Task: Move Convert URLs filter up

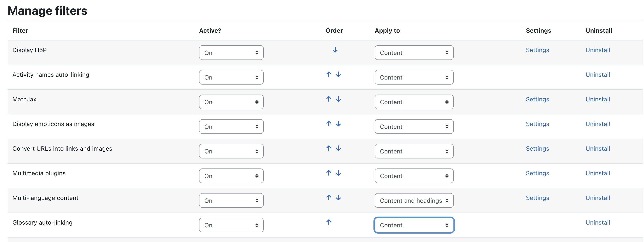Action: (x=329, y=148)
